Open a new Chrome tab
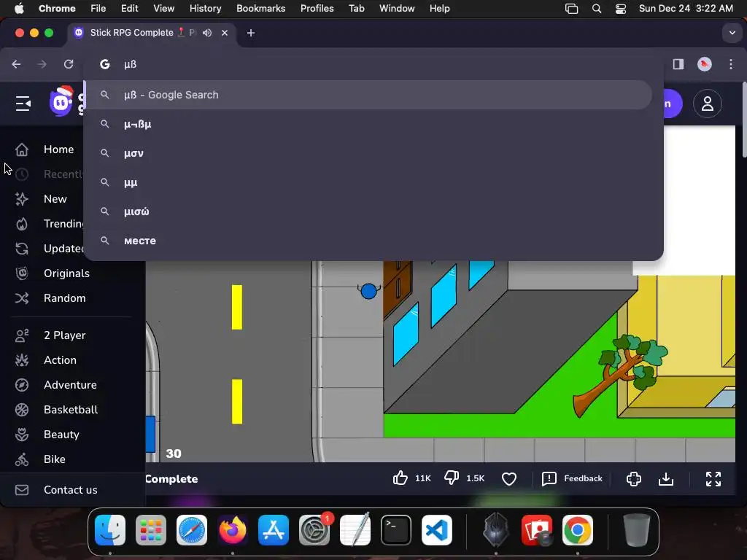Viewport: 747px width, 560px height. (x=251, y=33)
